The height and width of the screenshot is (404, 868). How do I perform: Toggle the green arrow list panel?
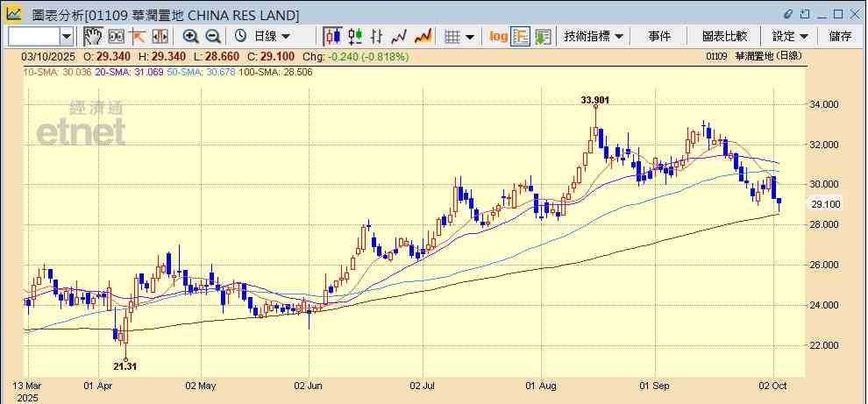coord(543,36)
